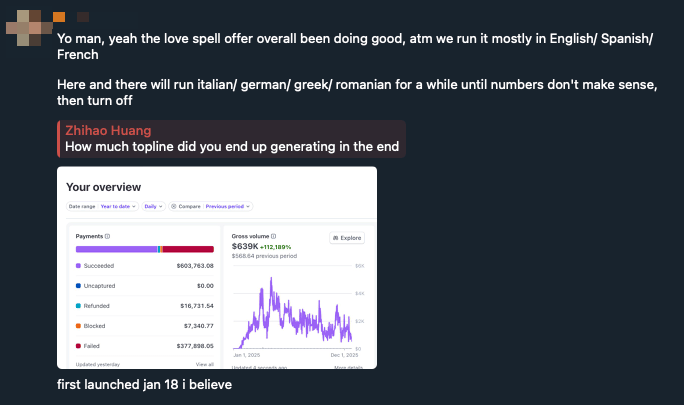
Task: Click the Explore button icon
Action: click(335, 238)
